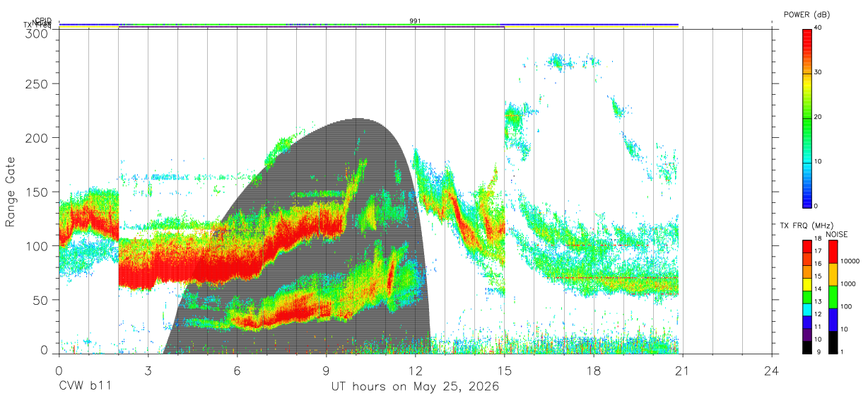
Task: Click the '40' tick on power scale
Action: pos(819,28)
